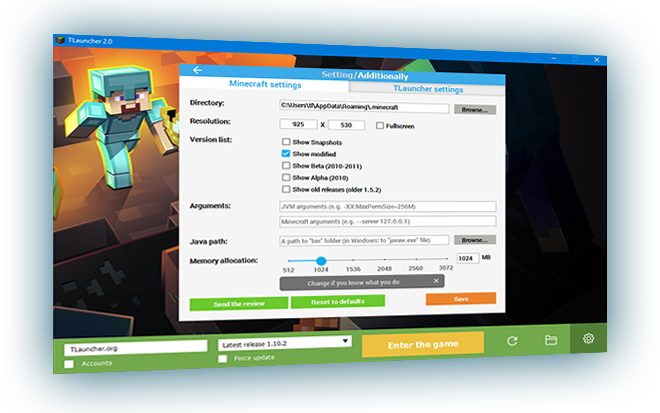Switch to the TLauncher settings tab
Image resolution: width=660 pixels, height=413 pixels.
coord(428,89)
